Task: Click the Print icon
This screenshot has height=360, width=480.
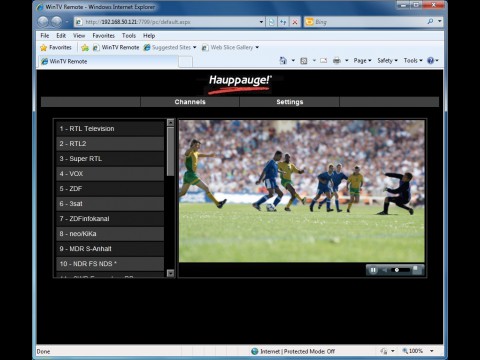Action: pyautogui.click(x=337, y=61)
